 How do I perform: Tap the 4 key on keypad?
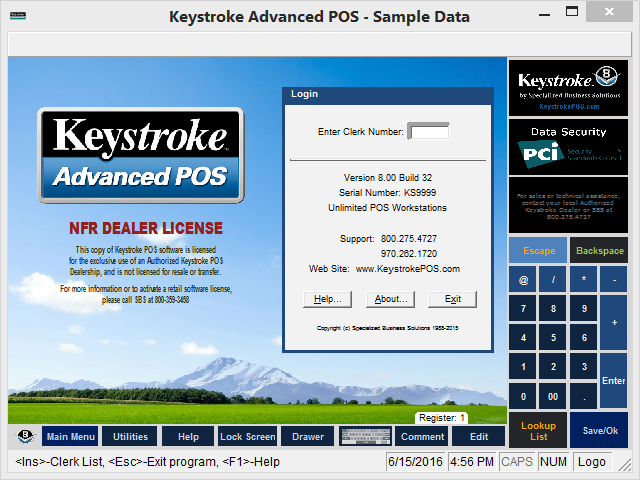tap(523, 338)
